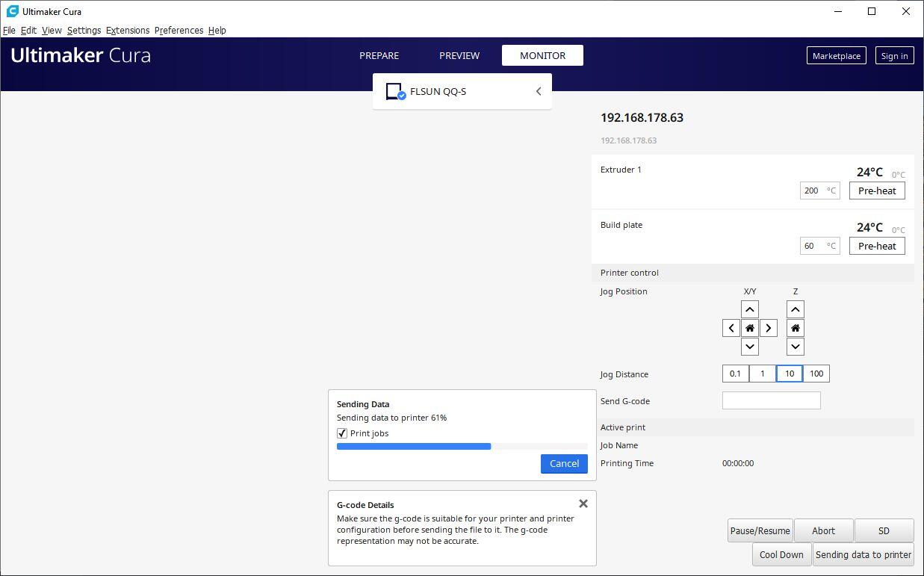Toggle the Print jobs checkbox
This screenshot has width=924, height=576.
342,433
